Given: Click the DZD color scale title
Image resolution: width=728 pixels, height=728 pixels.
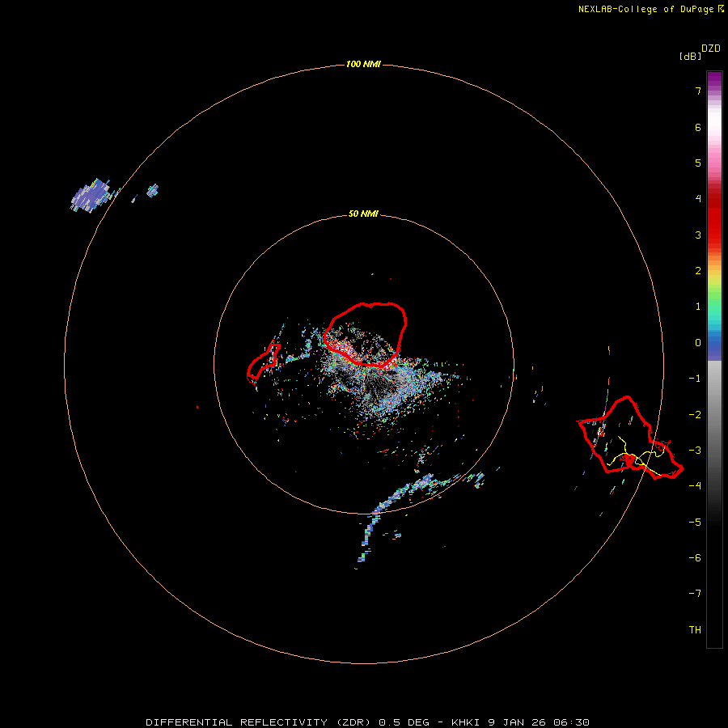Looking at the screenshot, I should [x=711, y=49].
